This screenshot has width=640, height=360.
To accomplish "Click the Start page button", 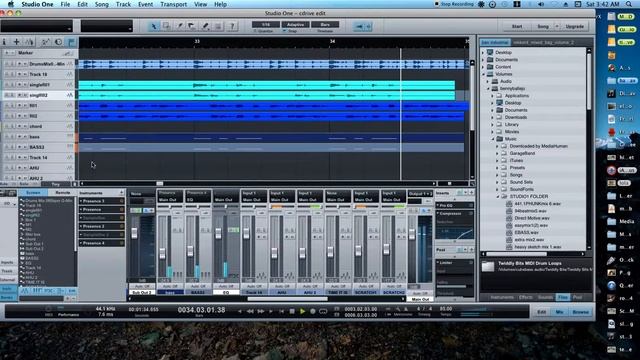I will [517, 27].
